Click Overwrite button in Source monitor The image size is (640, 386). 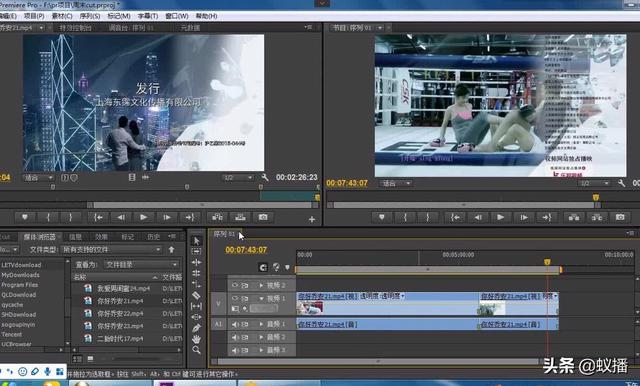pos(240,217)
